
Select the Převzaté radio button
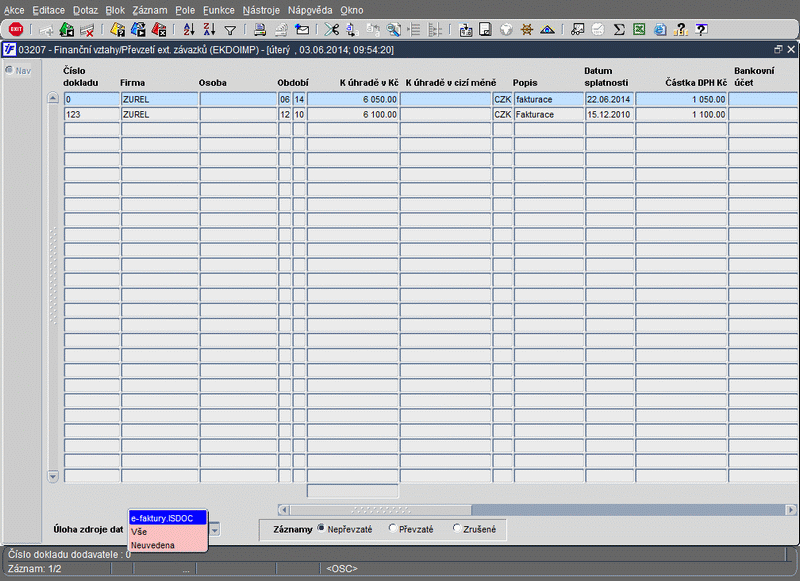click(392, 528)
